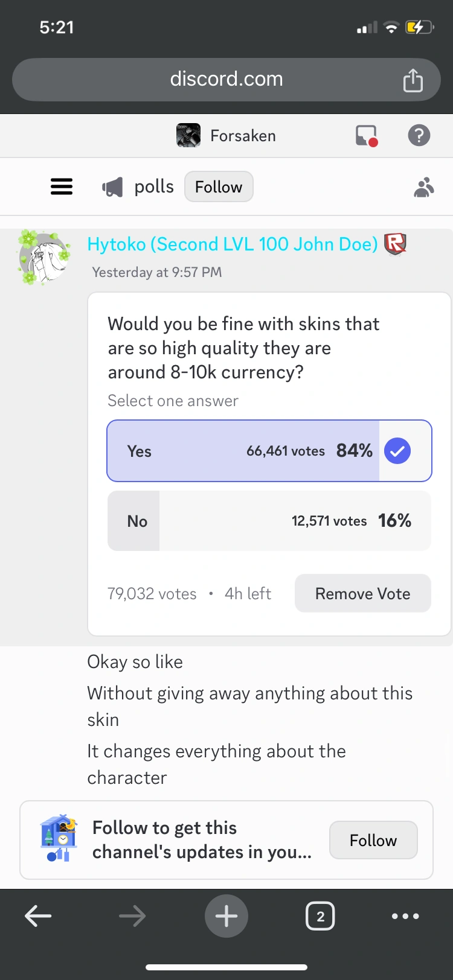Show the member list icon
453x980 pixels.
point(424,188)
